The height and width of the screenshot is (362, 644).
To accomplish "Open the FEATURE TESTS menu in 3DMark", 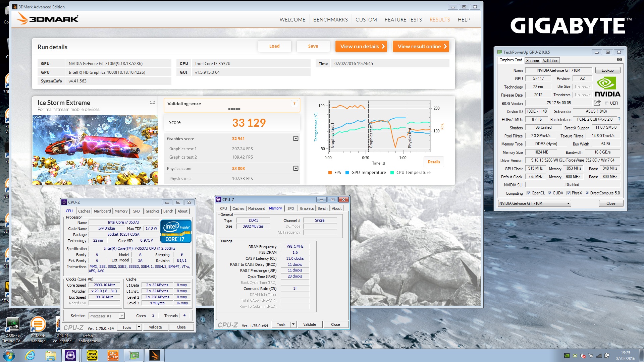I will click(x=403, y=19).
